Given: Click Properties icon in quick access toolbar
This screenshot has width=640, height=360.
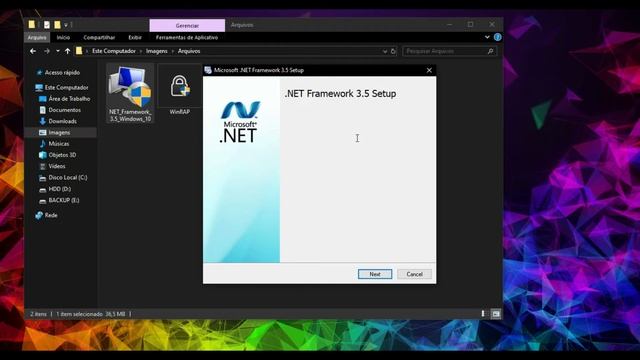Looking at the screenshot, I should (x=47, y=25).
